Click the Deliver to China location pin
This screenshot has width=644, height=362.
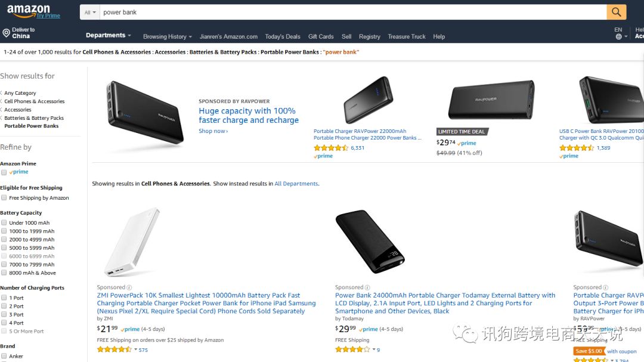point(6,33)
